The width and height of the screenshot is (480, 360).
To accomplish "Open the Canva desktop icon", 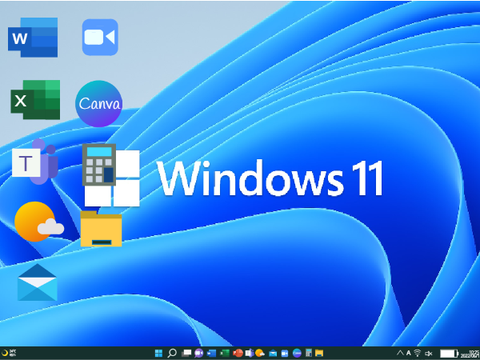I will click(99, 103).
